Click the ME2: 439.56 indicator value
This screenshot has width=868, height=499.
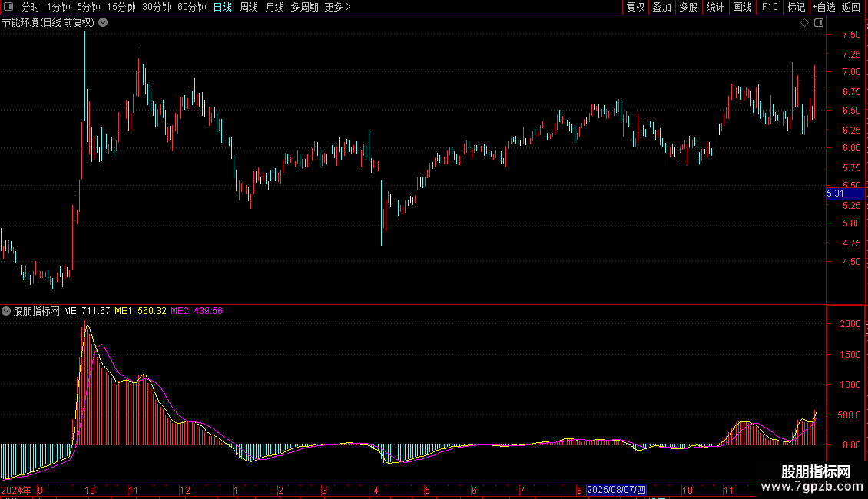pyautogui.click(x=197, y=311)
